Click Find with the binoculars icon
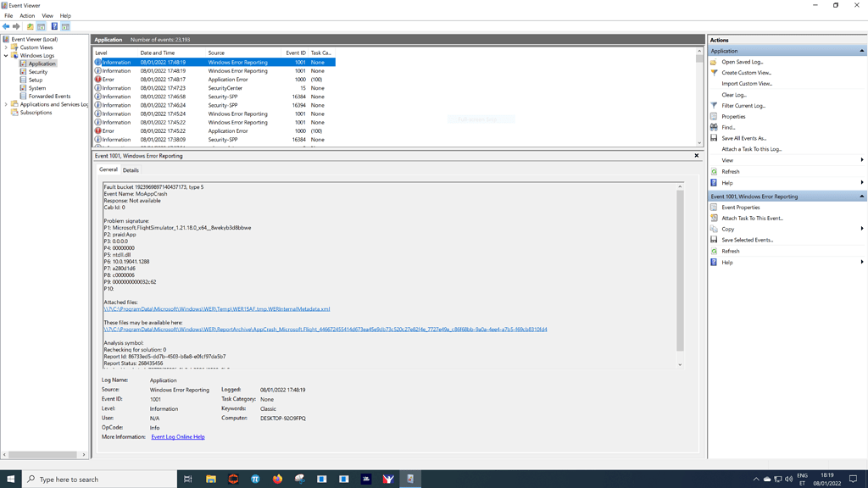The height and width of the screenshot is (488, 868). (x=728, y=127)
